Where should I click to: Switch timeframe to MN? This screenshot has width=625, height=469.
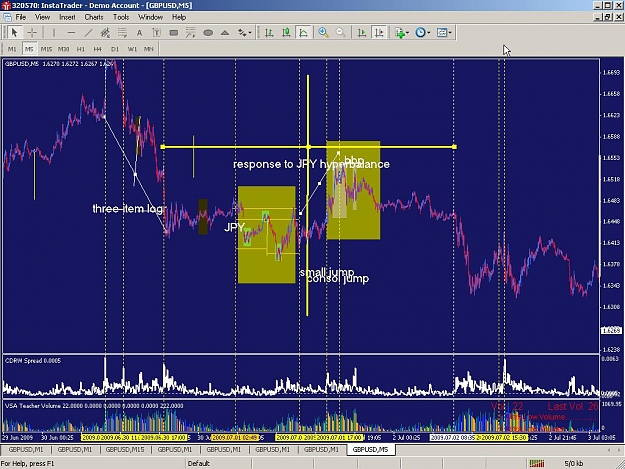[x=149, y=49]
